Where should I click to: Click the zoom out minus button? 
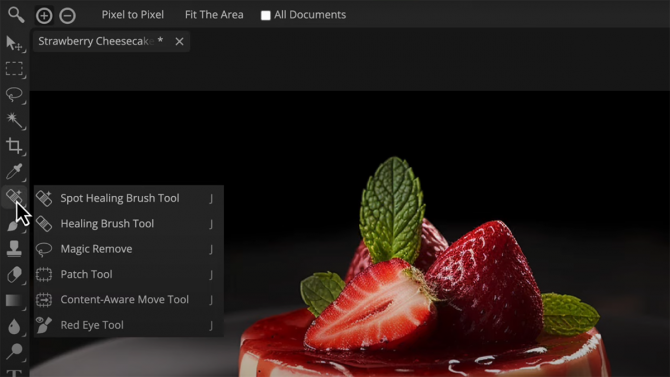point(67,16)
